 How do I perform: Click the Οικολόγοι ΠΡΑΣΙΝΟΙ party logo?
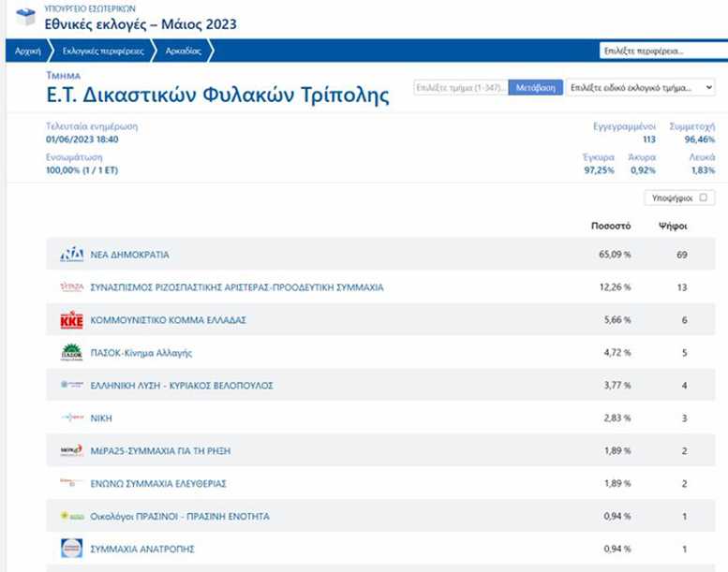72,516
